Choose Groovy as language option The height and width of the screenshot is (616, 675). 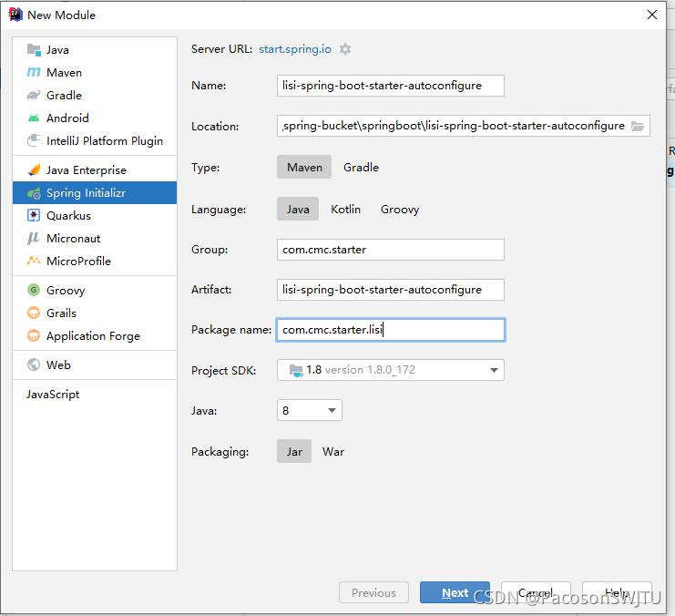[x=400, y=209]
